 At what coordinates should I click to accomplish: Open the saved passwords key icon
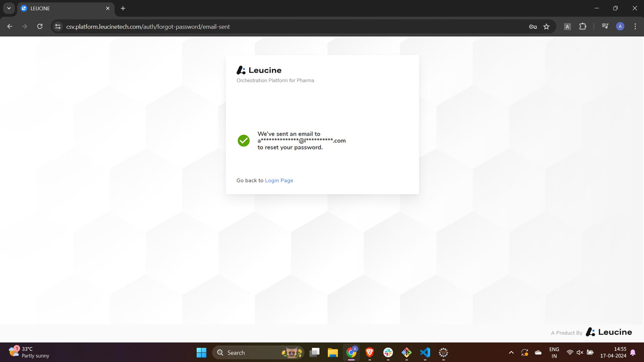click(533, 27)
